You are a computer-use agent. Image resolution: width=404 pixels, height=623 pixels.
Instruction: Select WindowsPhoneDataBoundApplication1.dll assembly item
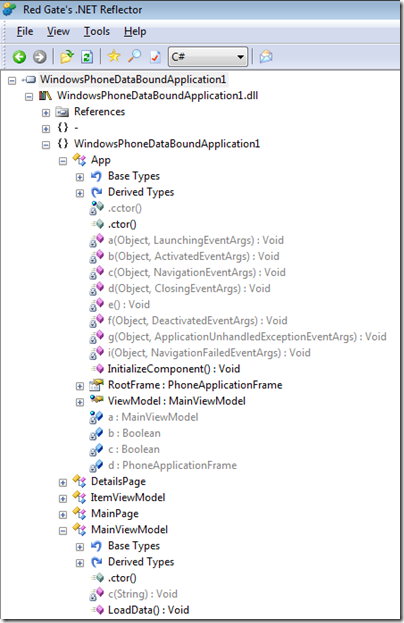click(157, 95)
